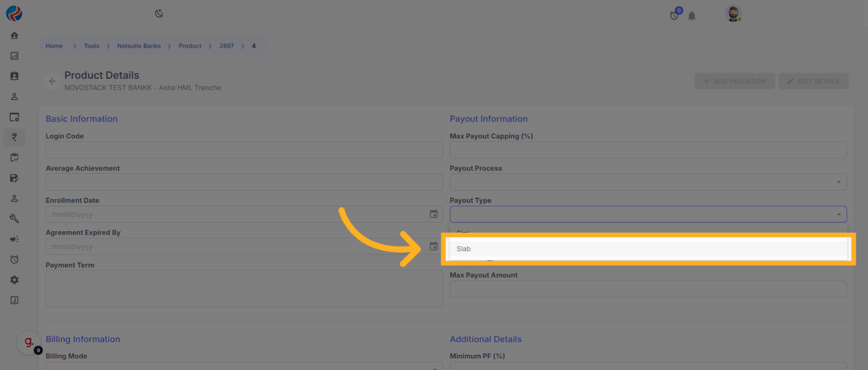
Task: Click the home icon in sidebar
Action: tap(14, 36)
